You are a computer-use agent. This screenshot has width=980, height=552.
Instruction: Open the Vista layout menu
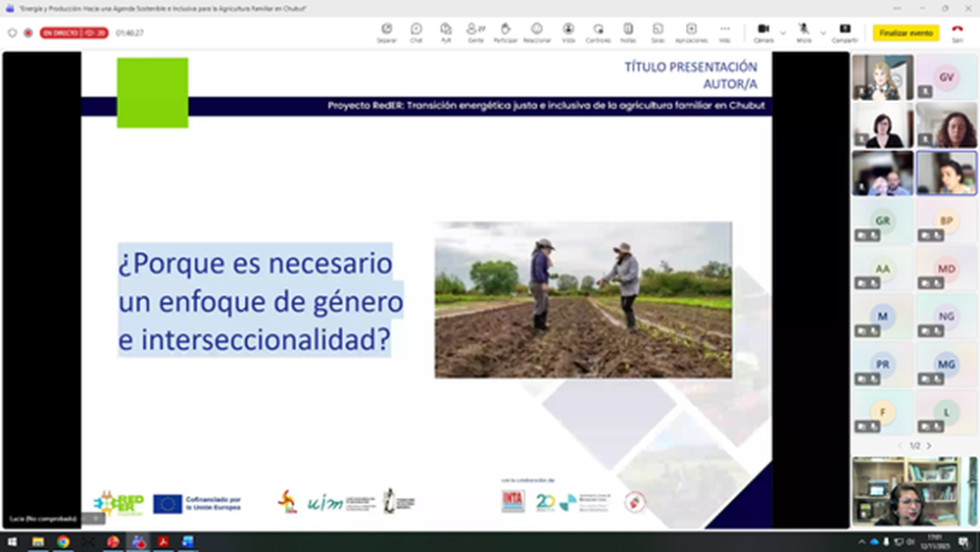pyautogui.click(x=568, y=32)
